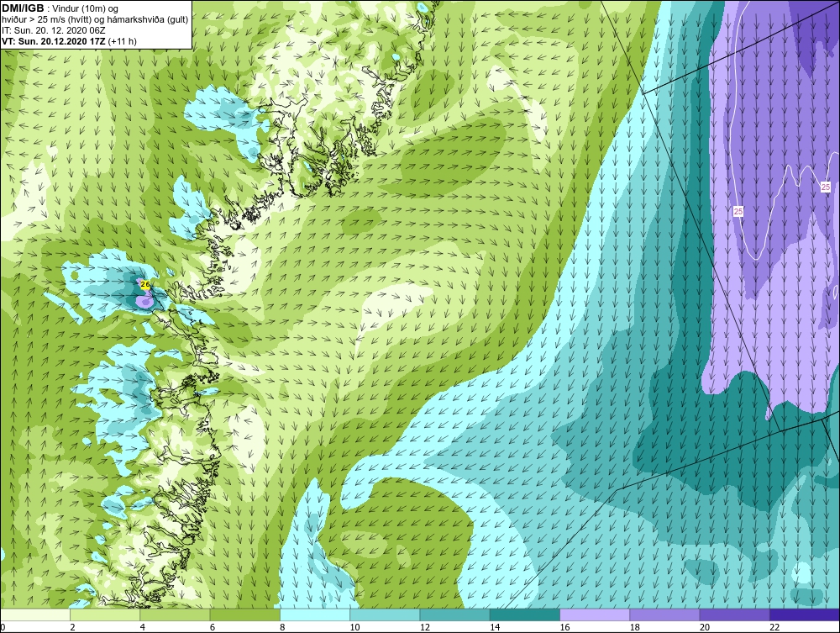Click the scale value 16 on the color bar

pos(564,628)
